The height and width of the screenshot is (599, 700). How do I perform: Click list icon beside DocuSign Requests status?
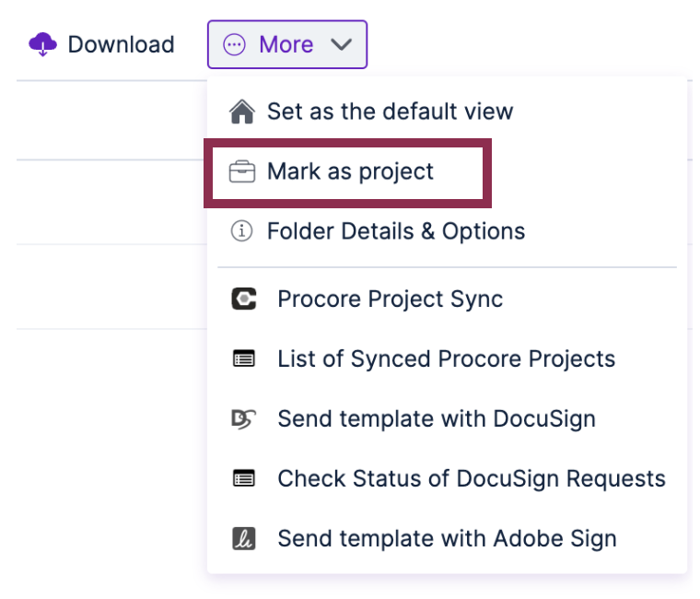[244, 478]
